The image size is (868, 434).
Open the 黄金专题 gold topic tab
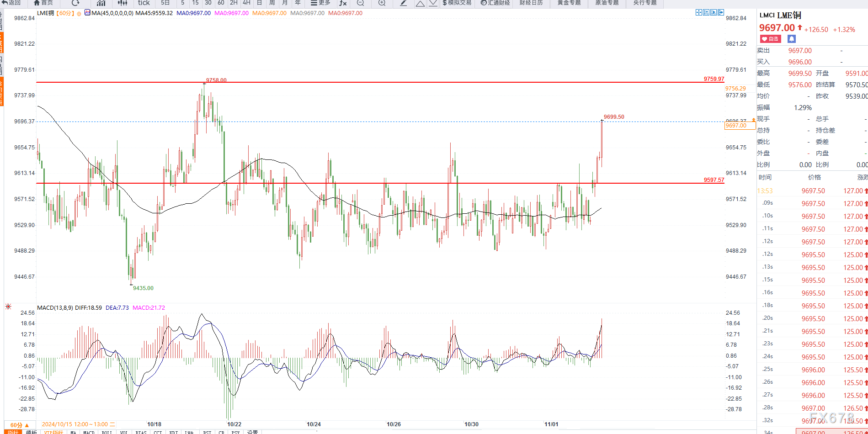click(569, 3)
